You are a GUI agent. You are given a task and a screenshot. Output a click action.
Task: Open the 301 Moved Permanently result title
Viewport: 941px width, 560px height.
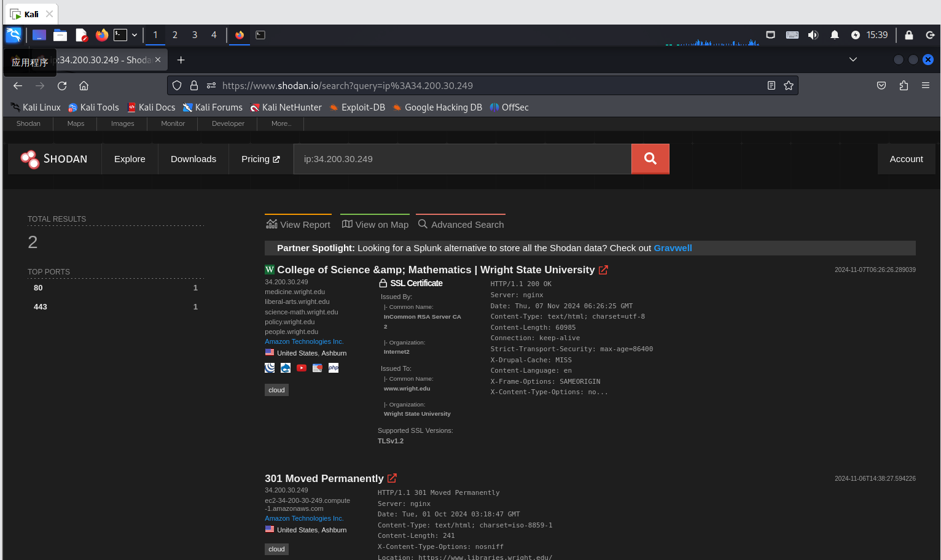click(324, 478)
